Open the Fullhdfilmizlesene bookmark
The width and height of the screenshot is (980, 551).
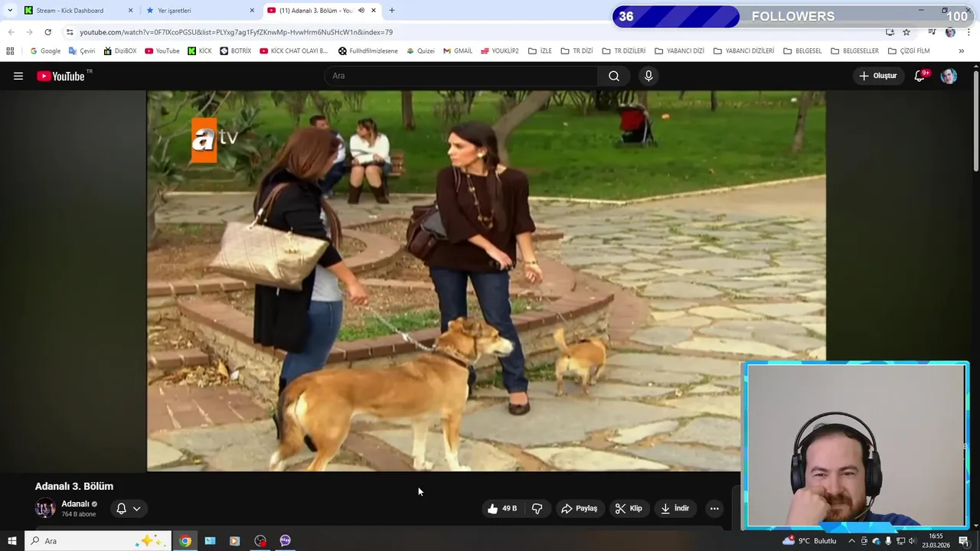coord(368,51)
